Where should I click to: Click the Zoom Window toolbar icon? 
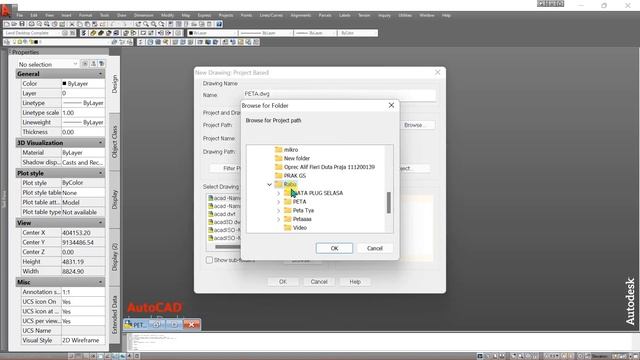click(153, 24)
